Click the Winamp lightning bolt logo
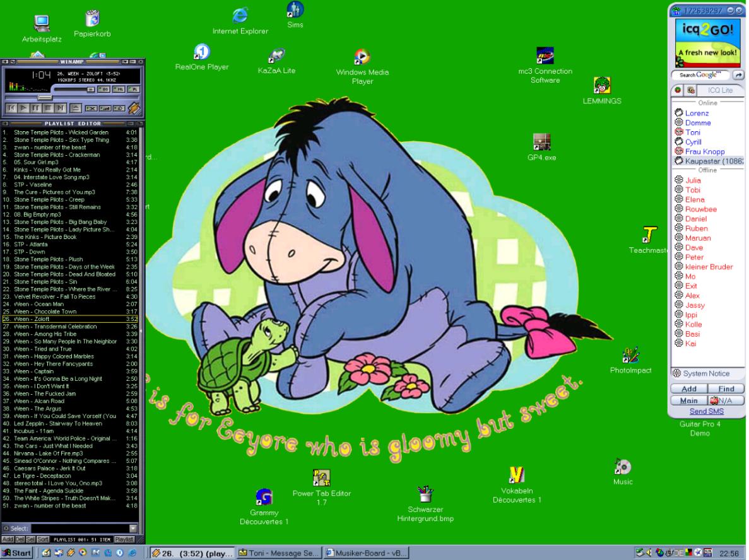This screenshot has width=749, height=560. (134, 108)
